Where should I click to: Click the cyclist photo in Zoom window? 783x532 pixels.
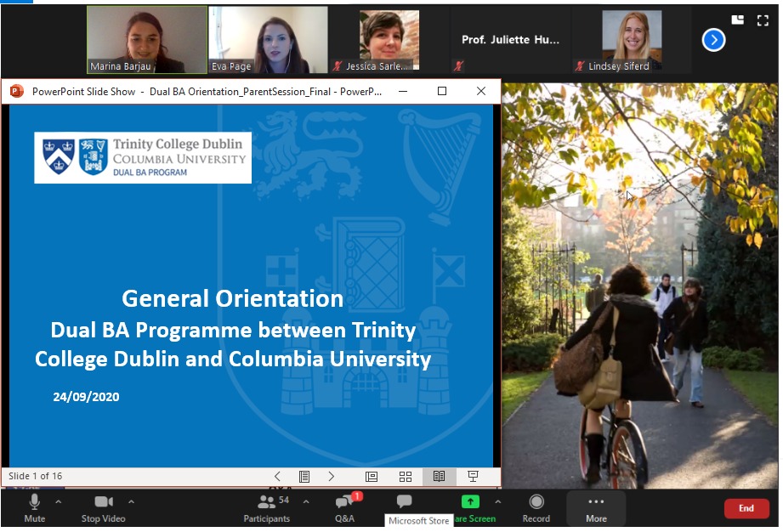(x=639, y=286)
